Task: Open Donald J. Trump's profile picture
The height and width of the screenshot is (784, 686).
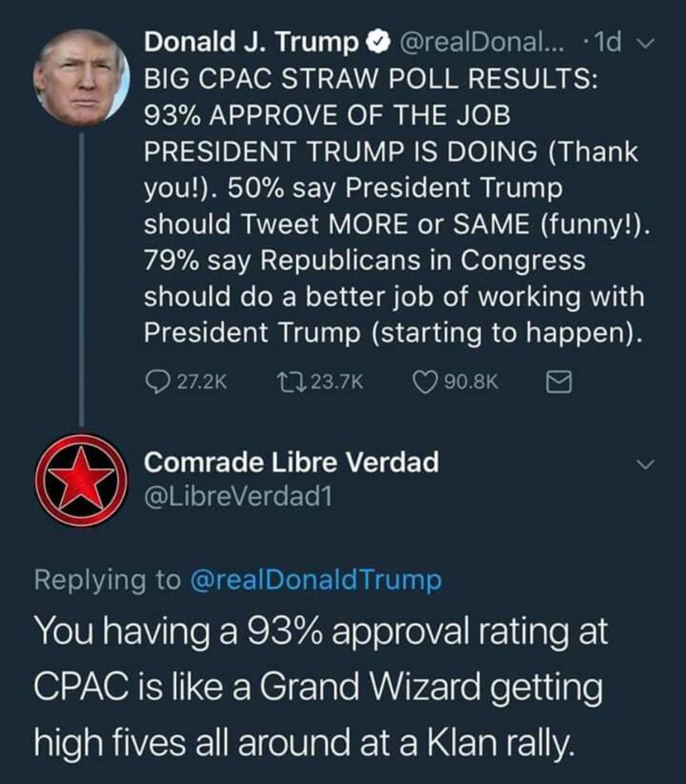Action: 81,77
